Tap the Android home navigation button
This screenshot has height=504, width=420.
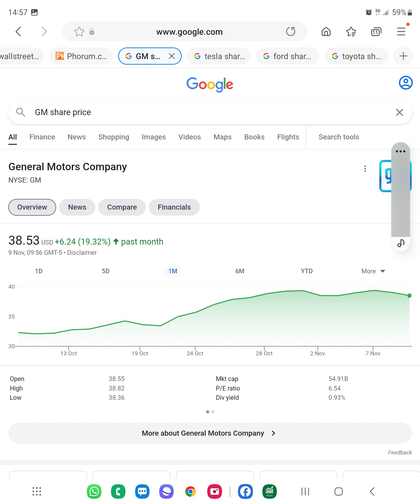point(338,491)
